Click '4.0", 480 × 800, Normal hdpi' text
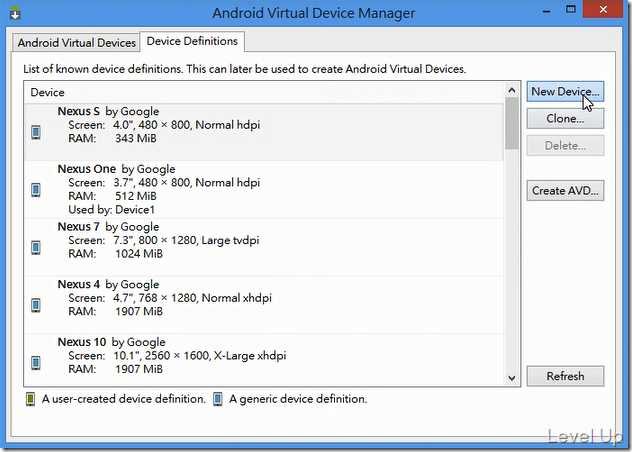 186,125
